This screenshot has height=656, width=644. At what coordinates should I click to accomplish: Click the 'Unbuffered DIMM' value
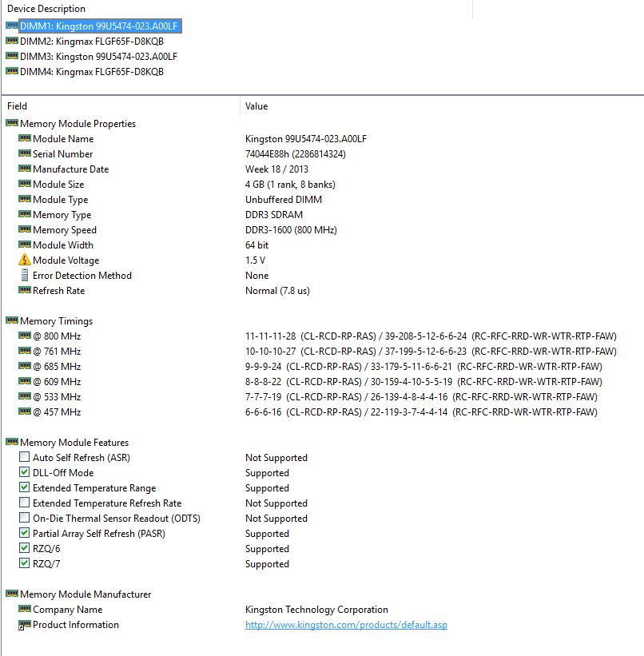coord(284,200)
